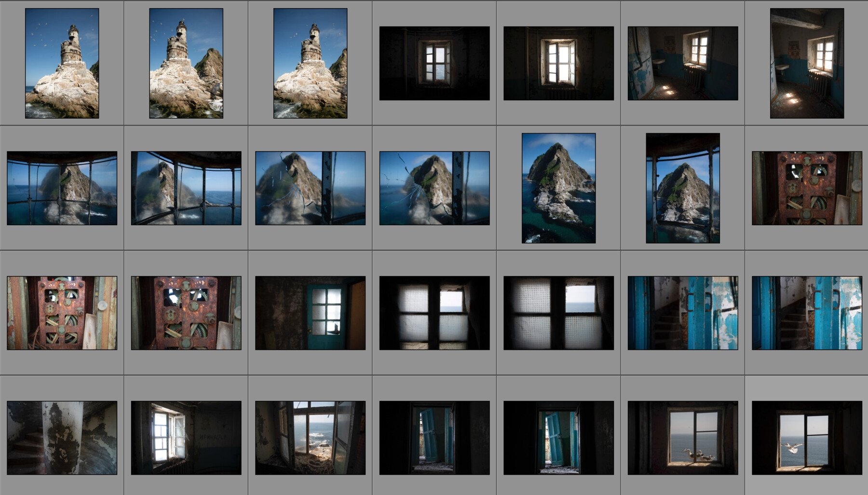Open photo of peeling column beside spiral stairs
This screenshot has height=495, width=868.
click(x=62, y=438)
